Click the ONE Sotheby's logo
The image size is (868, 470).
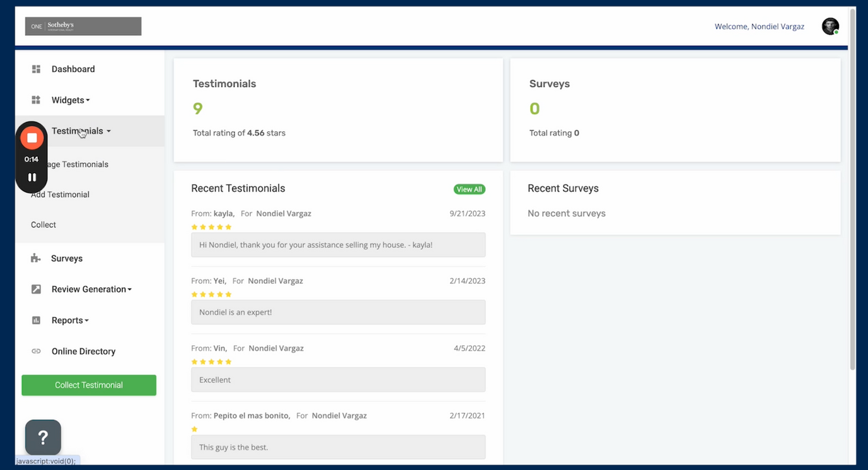(83, 26)
